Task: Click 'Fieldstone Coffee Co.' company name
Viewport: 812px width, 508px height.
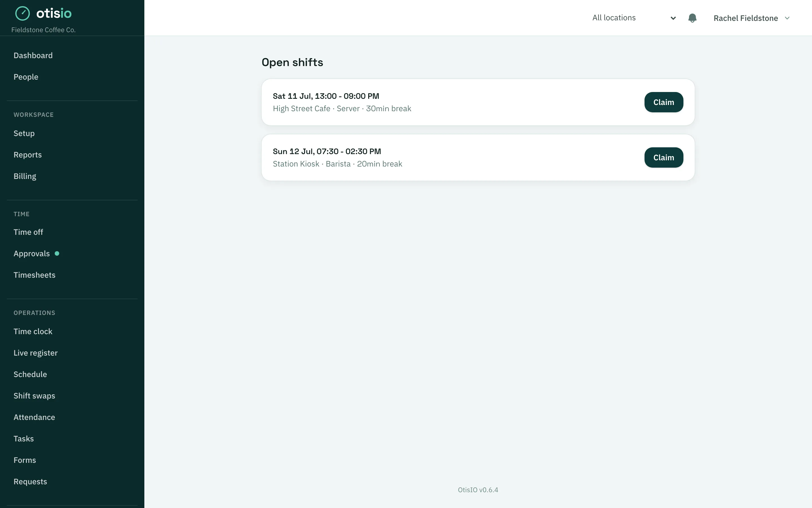Action: tap(43, 30)
